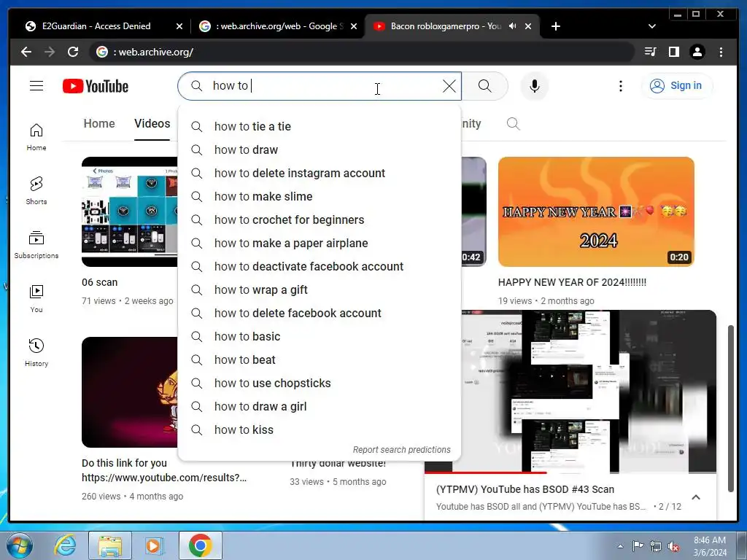Screen dimensions: 747x560
Task: Collapse the playlist panel chevron
Action: pos(696,497)
